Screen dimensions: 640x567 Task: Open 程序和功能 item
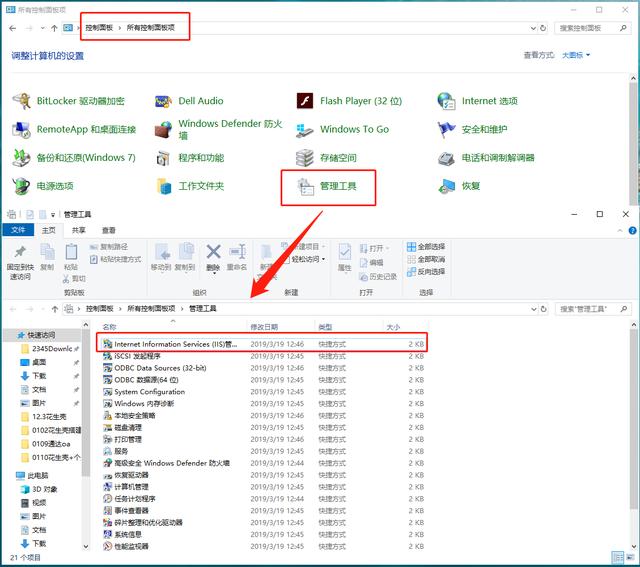coord(190,158)
